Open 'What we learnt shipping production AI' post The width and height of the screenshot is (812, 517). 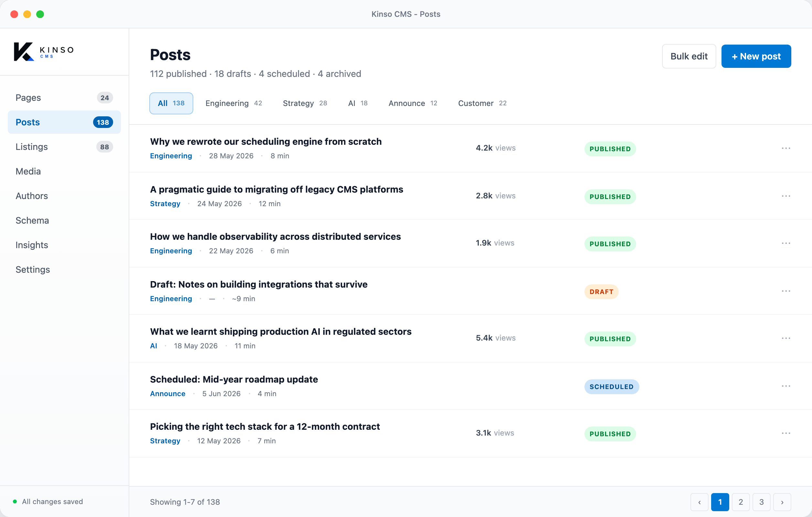click(281, 332)
